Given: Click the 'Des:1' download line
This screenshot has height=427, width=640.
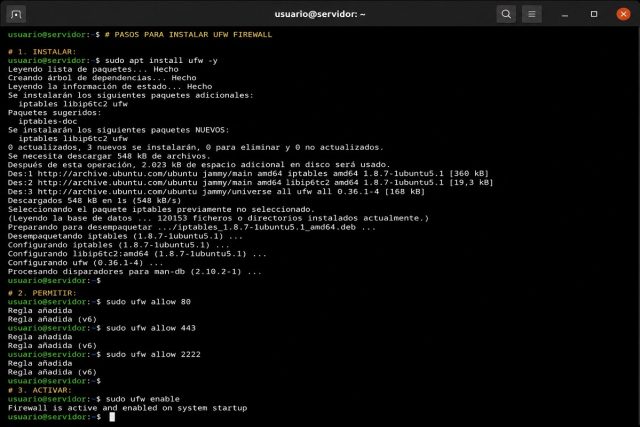Looking at the screenshot, I should [x=248, y=173].
